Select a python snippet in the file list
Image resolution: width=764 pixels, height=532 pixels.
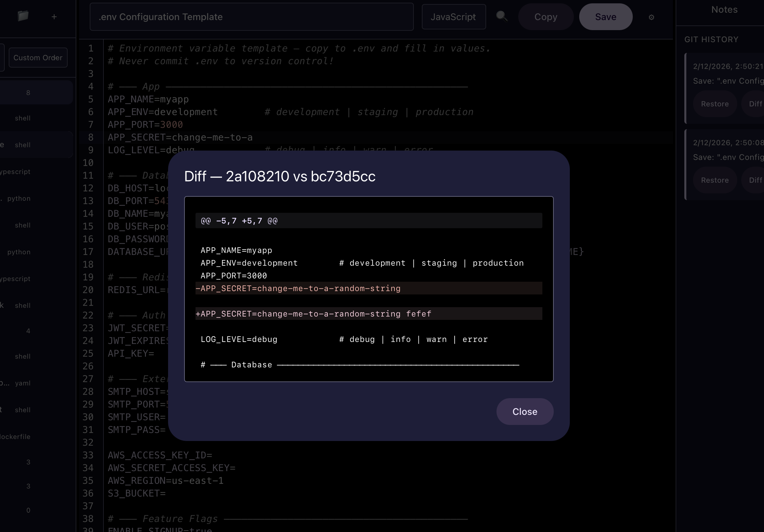pyautogui.click(x=18, y=198)
